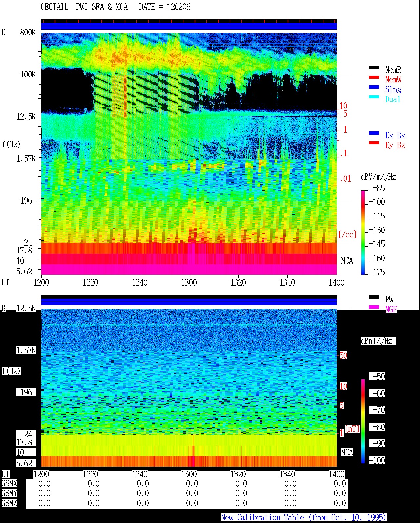Viewport: 420px width, 523px height.
Task: Click the magnetic field spectrogram plot
Action: click(x=189, y=388)
